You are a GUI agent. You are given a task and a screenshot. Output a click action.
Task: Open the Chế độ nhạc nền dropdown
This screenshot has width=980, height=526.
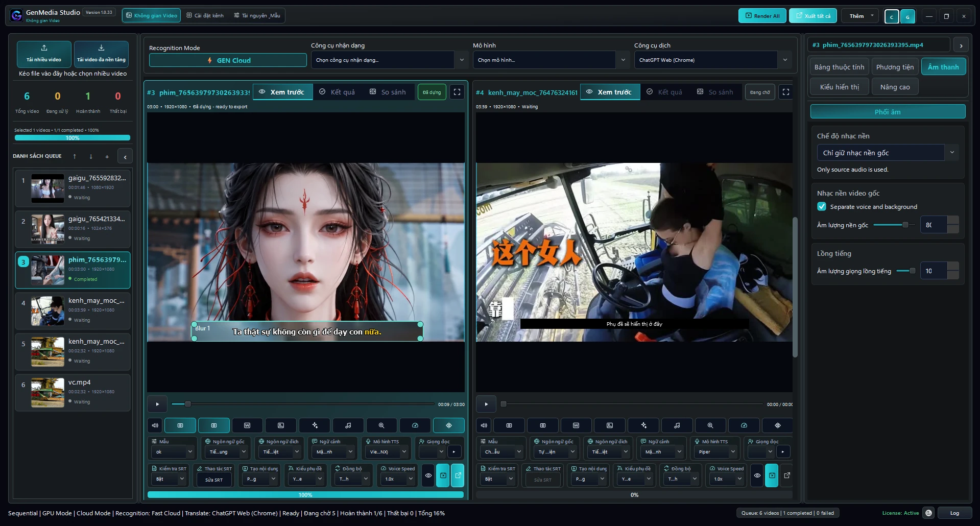[888, 153]
